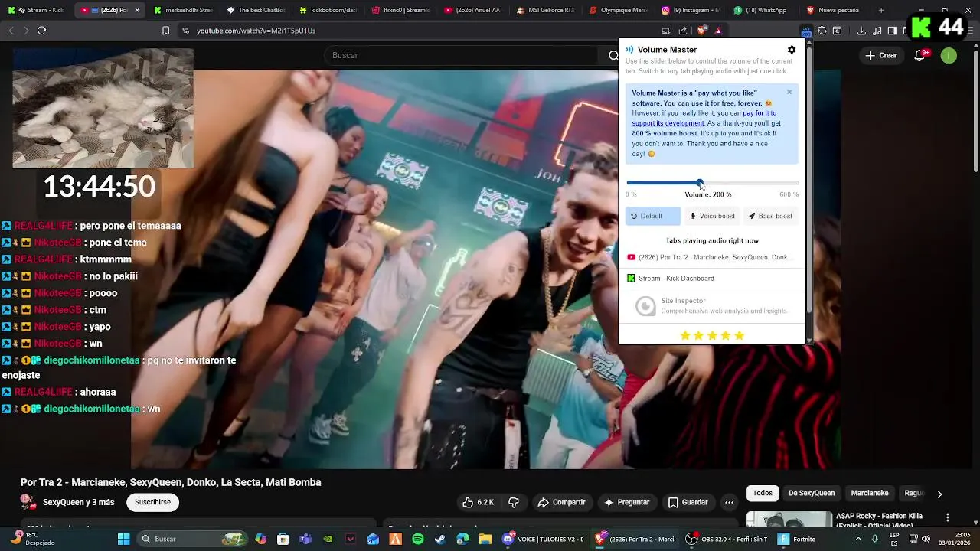Open browser downloads icon
This screenshot has height=551, width=980.
click(862, 31)
